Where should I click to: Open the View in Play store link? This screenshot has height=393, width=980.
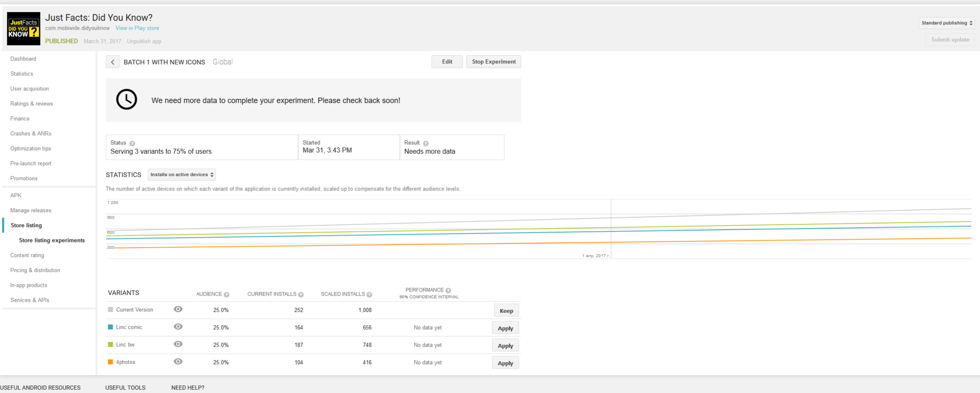pos(137,28)
